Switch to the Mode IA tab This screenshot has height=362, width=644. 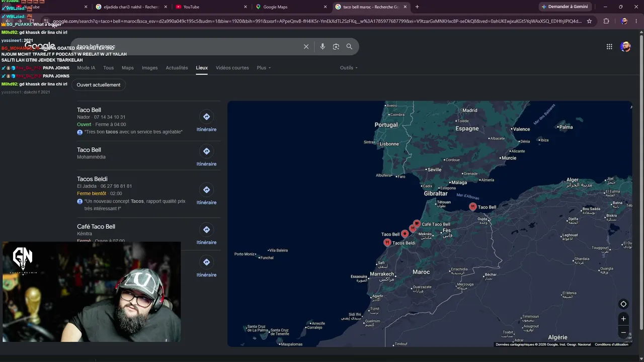(86, 68)
